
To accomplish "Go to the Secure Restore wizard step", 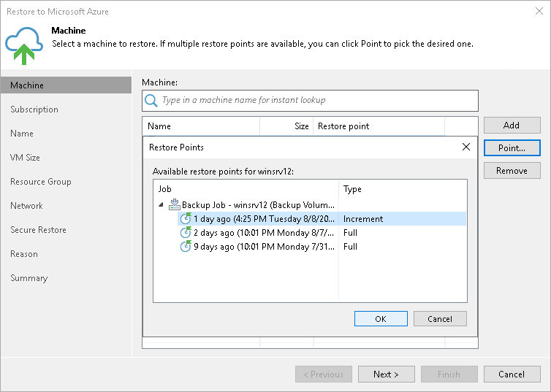I will click(38, 230).
